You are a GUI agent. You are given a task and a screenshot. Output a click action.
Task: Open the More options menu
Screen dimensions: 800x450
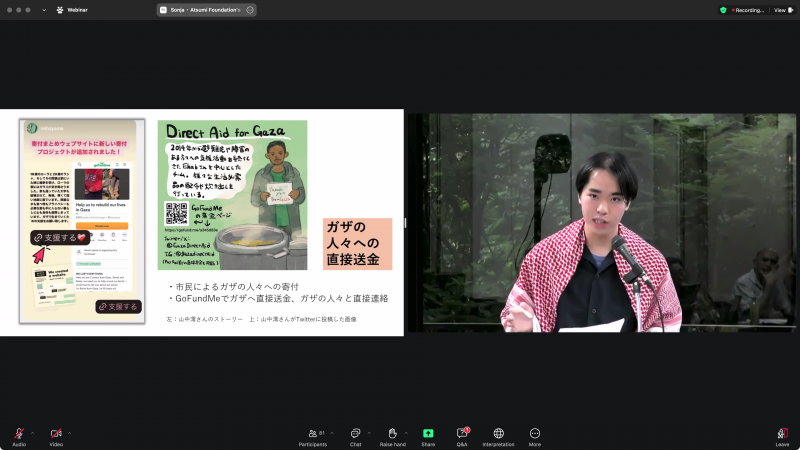(x=535, y=437)
